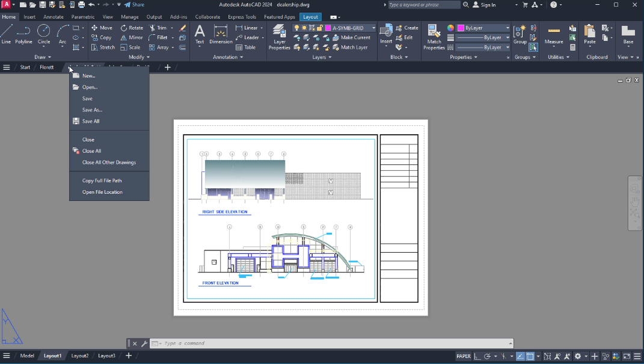Click the Rotate tool

point(132,28)
